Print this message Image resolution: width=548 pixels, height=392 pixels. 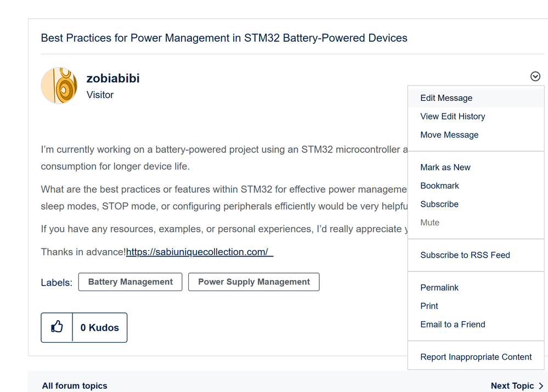pos(429,306)
